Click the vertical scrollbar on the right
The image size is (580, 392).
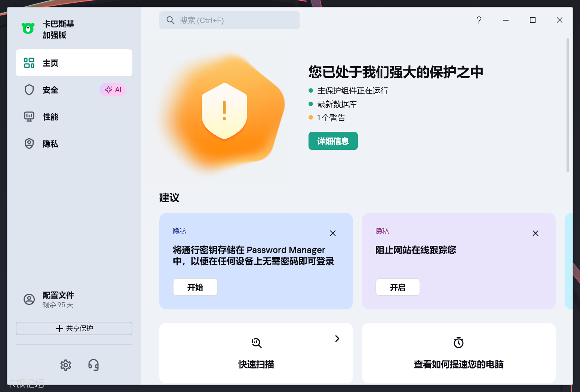point(567,105)
